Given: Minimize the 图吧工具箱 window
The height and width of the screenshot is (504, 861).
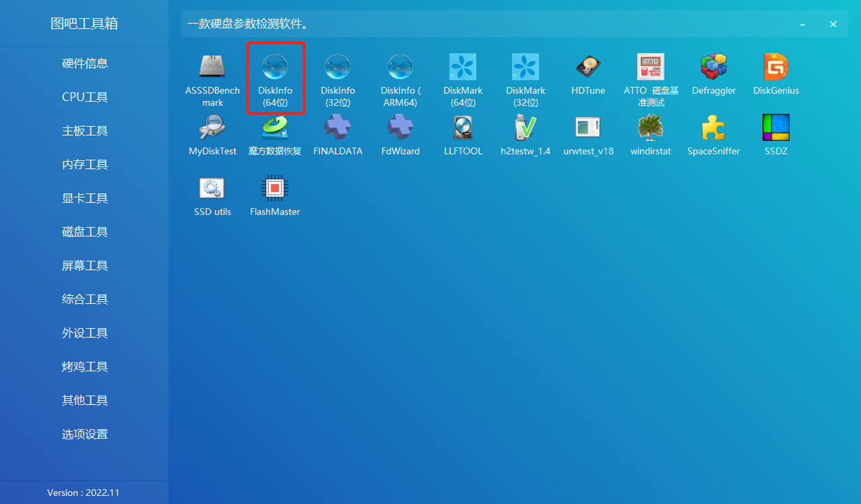Looking at the screenshot, I should pyautogui.click(x=802, y=24).
